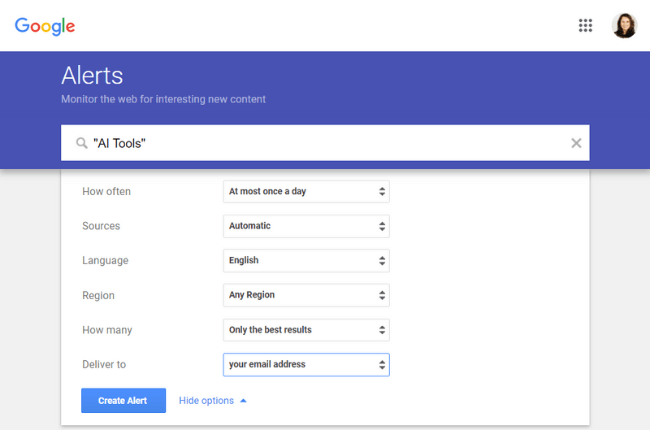Open the Google apps grid menu
This screenshot has width=650, height=430.
(x=586, y=26)
